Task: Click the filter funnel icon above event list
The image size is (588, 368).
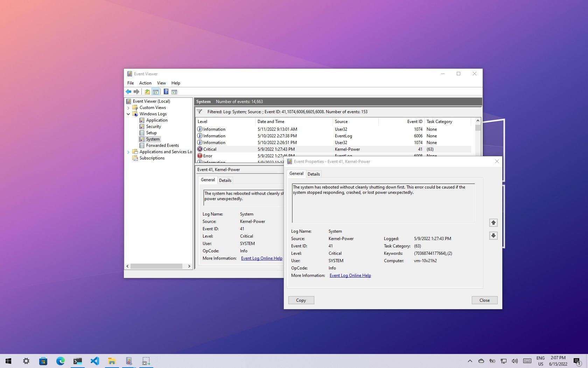Action: pyautogui.click(x=199, y=112)
